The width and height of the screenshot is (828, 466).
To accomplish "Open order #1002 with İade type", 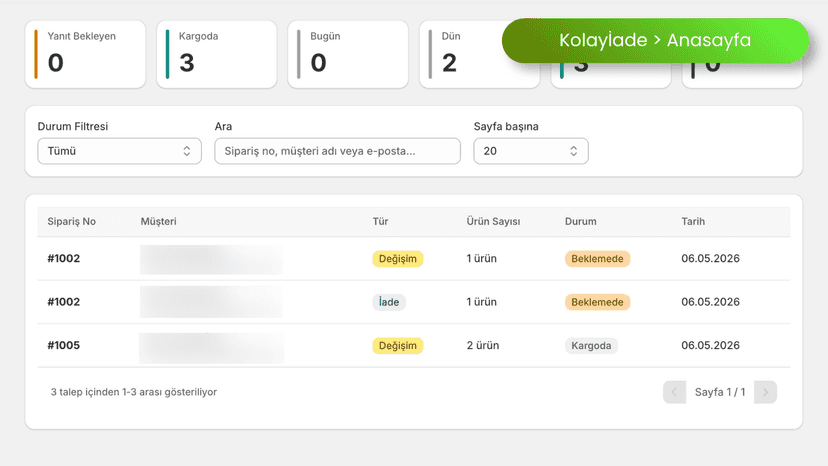I will [x=413, y=302].
